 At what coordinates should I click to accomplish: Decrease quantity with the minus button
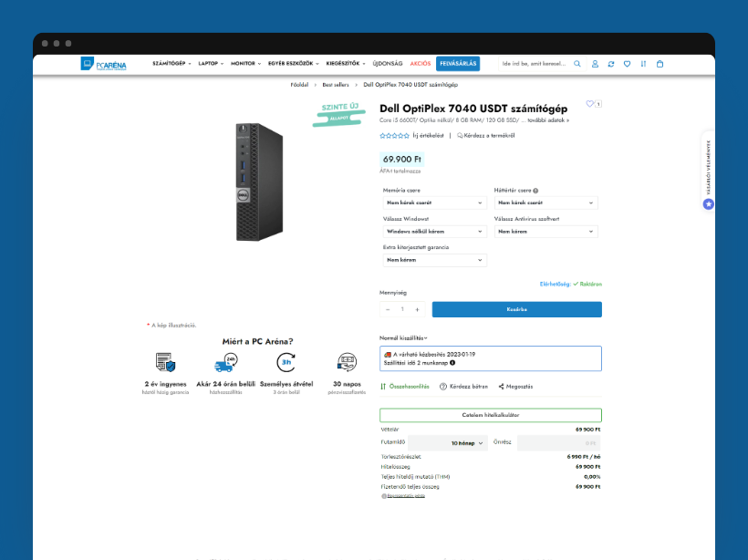[x=389, y=310]
